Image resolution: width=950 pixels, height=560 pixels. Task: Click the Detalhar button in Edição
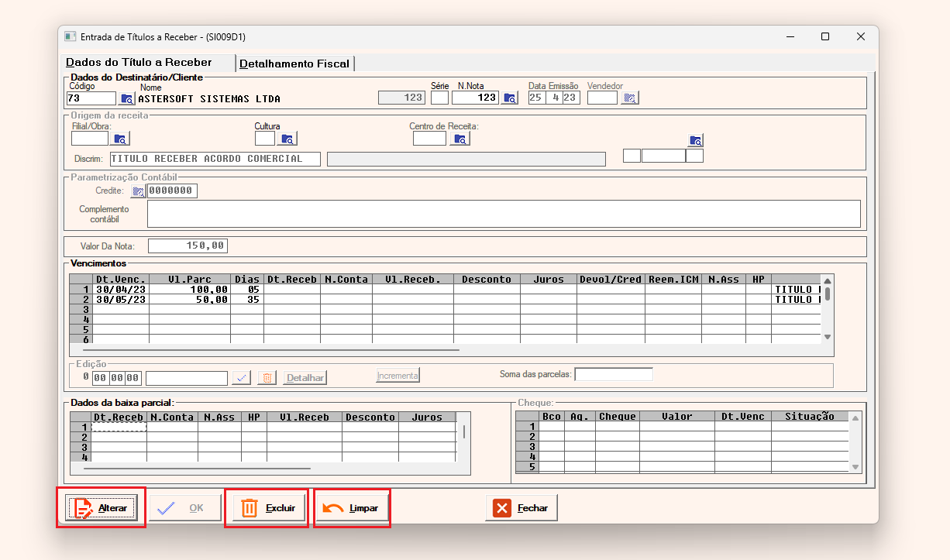(x=305, y=377)
